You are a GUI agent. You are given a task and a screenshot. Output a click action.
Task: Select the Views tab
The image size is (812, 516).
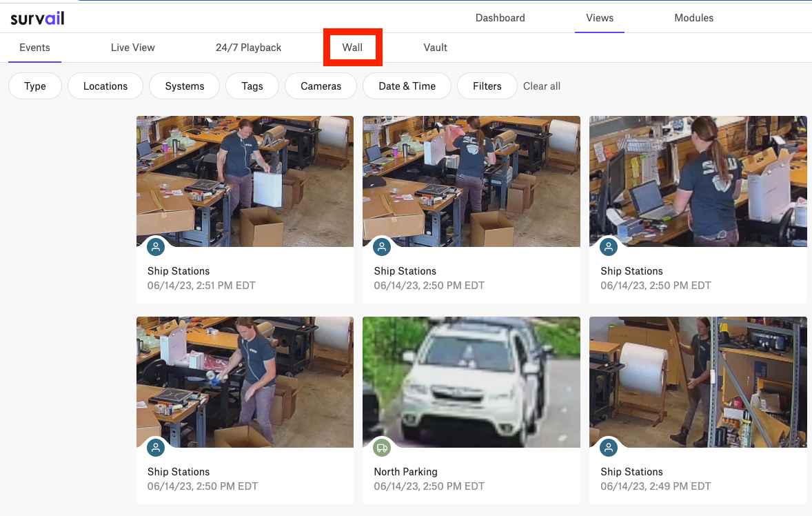(x=599, y=18)
